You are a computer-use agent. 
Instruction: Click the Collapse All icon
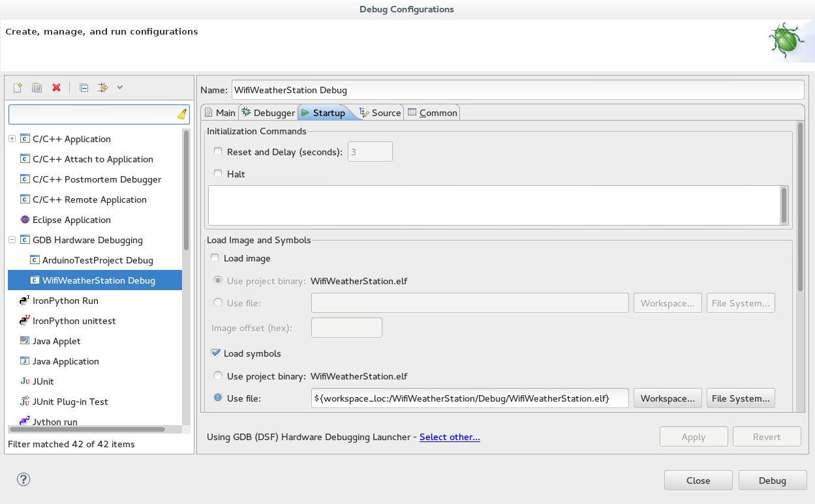click(x=84, y=87)
